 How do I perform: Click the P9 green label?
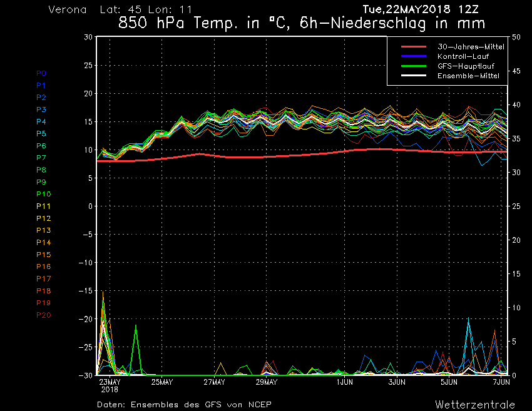[41, 182]
